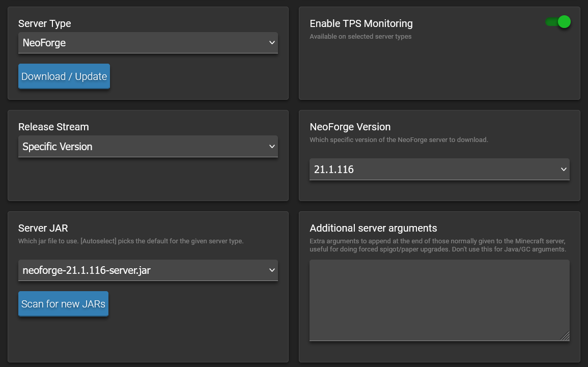Screen dimensions: 588x367
Task: Click the Release Stream heading
Action: click(53, 127)
